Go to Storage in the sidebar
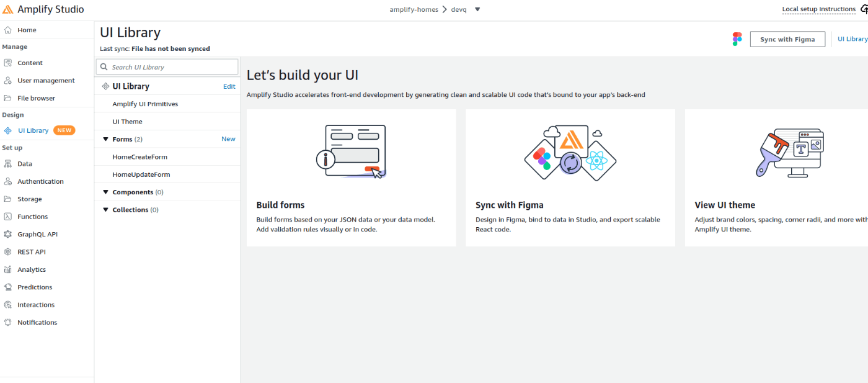Screen dimensions: 868x383 pos(30,199)
